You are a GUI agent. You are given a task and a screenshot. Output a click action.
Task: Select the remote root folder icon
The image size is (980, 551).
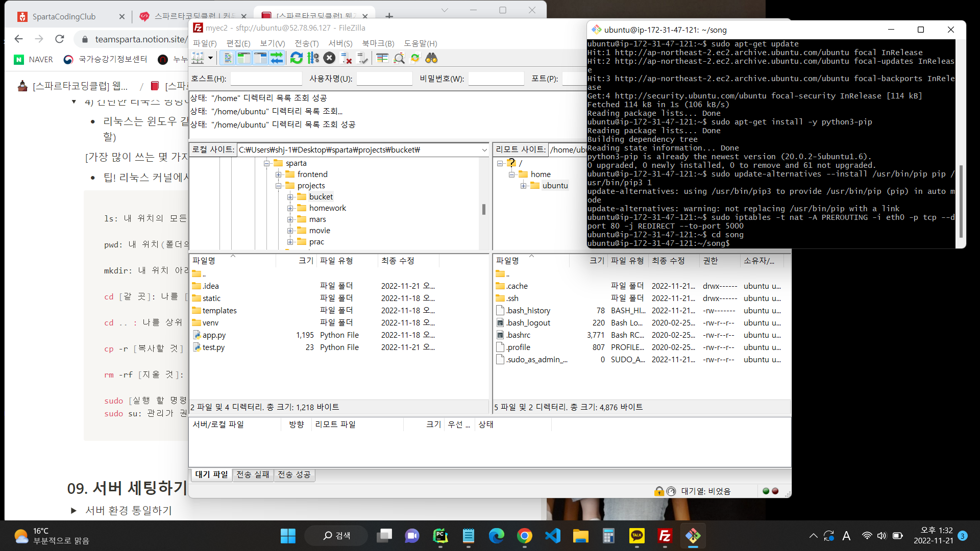click(511, 163)
